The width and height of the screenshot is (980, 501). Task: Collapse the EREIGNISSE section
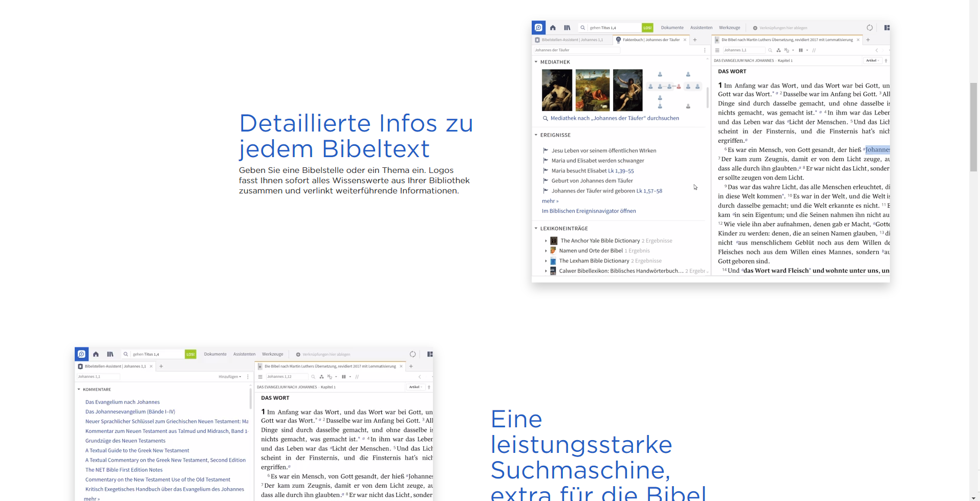point(536,135)
